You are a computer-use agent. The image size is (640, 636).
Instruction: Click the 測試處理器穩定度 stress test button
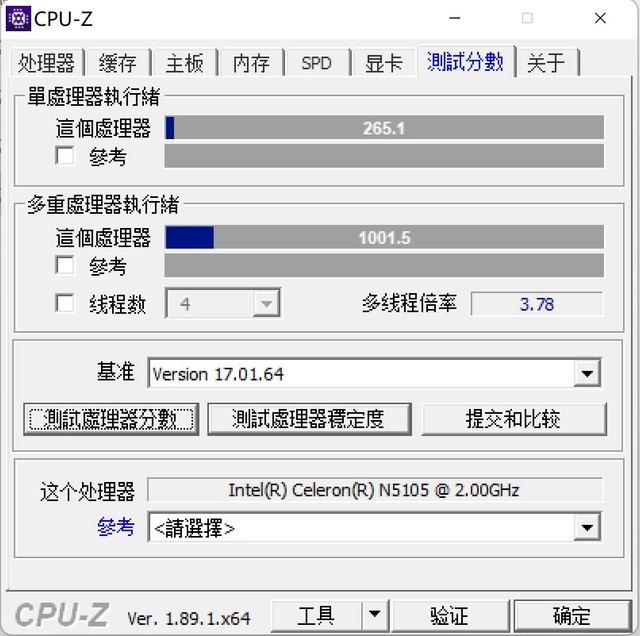pyautogui.click(x=309, y=419)
